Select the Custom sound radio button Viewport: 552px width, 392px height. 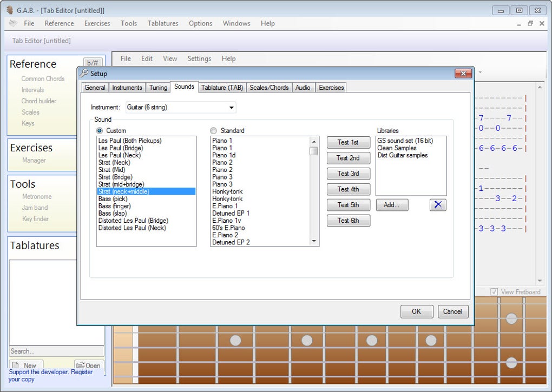click(x=100, y=131)
